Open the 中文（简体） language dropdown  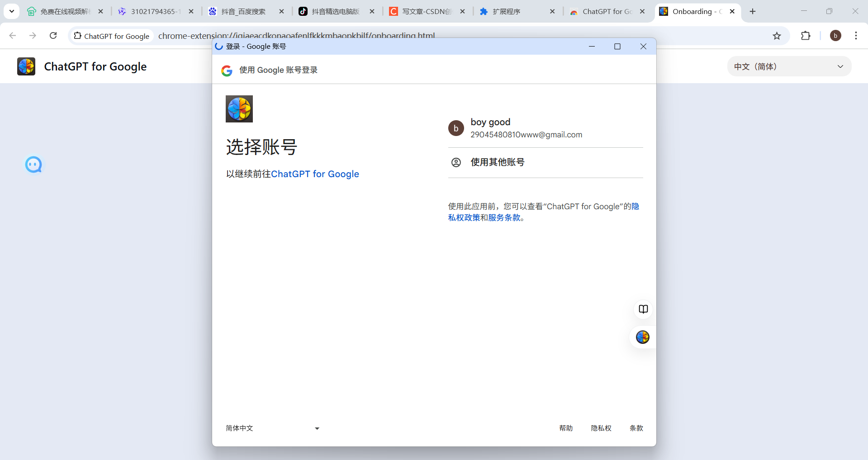coord(789,66)
